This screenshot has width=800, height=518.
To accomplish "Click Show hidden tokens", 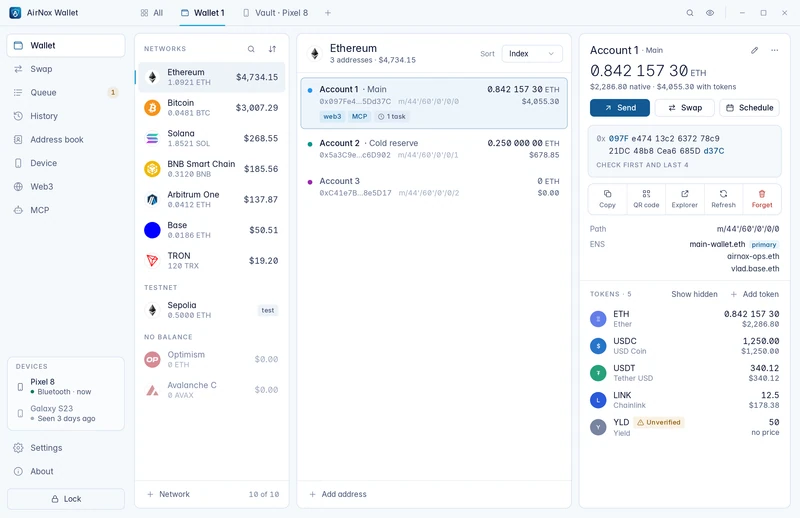I will (x=694, y=294).
